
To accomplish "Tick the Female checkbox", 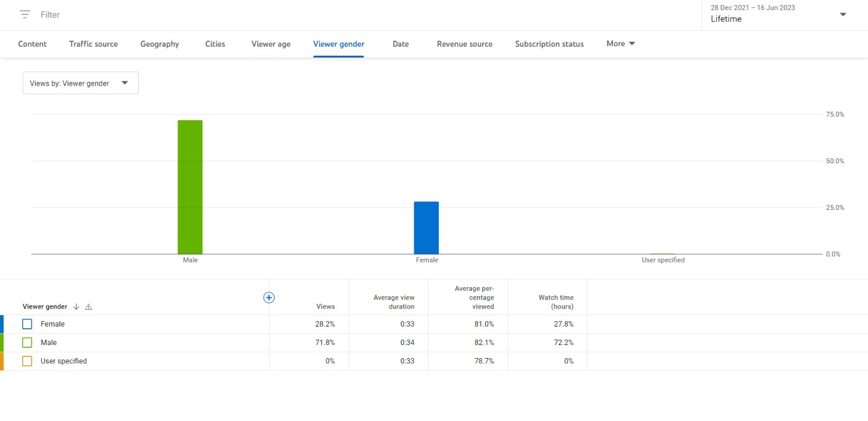I will [27, 324].
